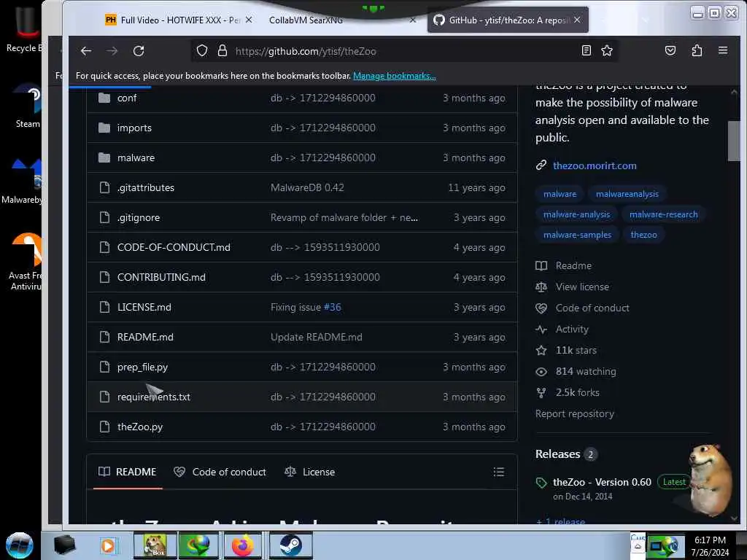View the 2.5k forks link
The height and width of the screenshot is (560, 747).
(x=578, y=392)
